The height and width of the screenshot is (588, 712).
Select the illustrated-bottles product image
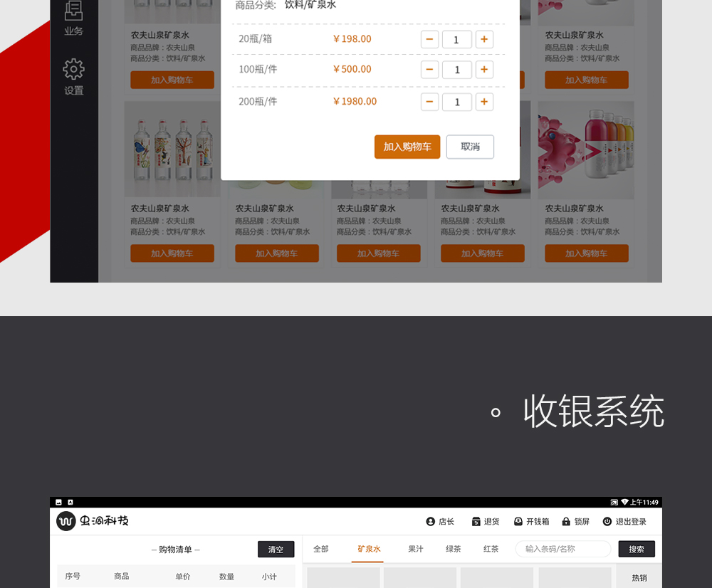tap(172, 149)
